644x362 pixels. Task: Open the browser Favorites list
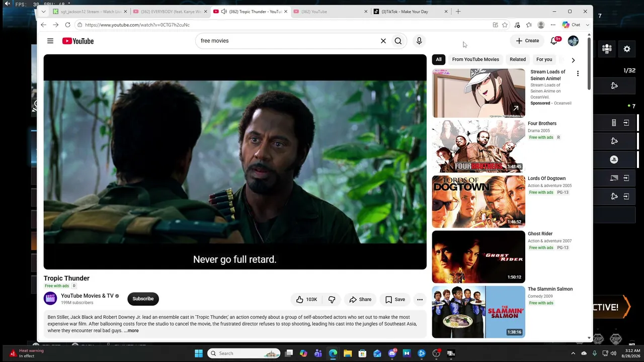529,25
